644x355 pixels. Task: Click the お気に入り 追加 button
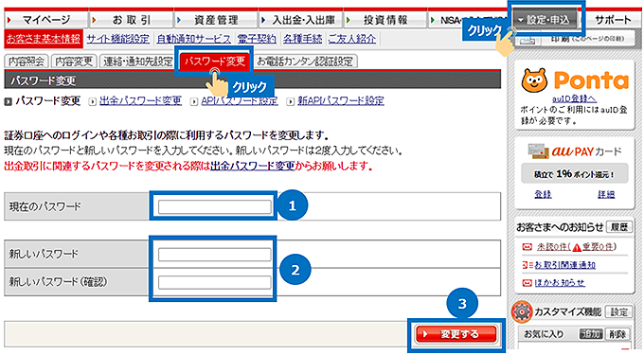591,334
